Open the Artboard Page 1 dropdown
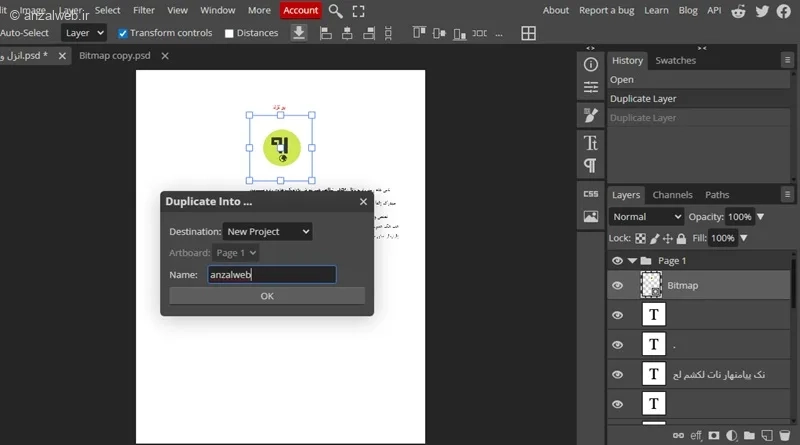The height and width of the screenshot is (445, 800). click(x=236, y=253)
